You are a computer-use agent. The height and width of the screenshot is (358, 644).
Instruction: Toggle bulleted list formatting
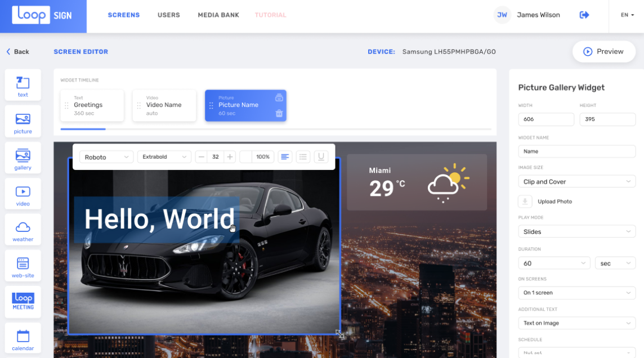[x=303, y=157]
